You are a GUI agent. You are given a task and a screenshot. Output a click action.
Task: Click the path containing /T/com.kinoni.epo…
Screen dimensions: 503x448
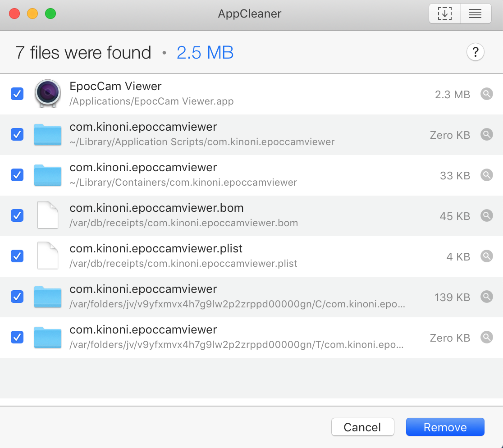[x=237, y=345]
